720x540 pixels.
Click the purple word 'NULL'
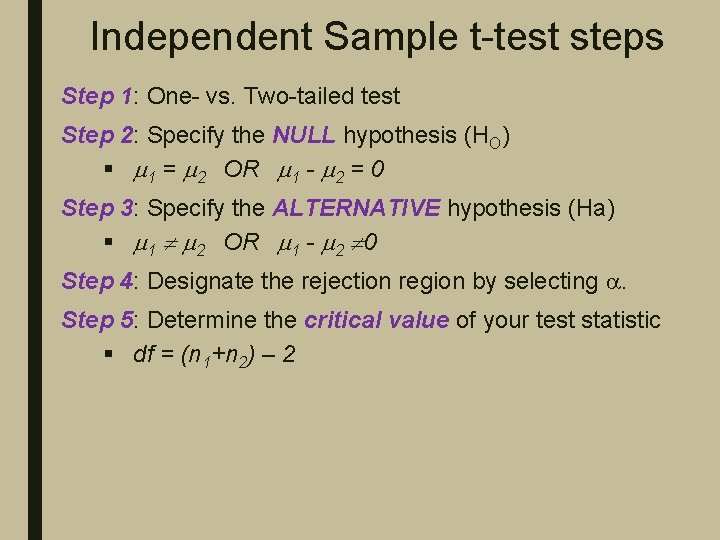tap(304, 135)
